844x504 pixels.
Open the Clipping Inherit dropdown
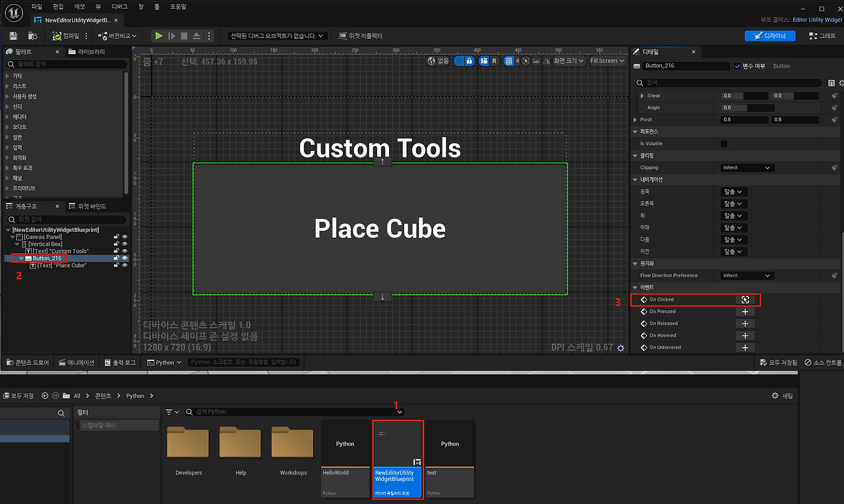746,167
